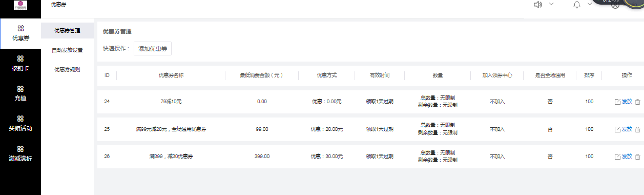Click the 加入领券中心 column header
The height and width of the screenshot is (195, 644).
[x=497, y=75]
